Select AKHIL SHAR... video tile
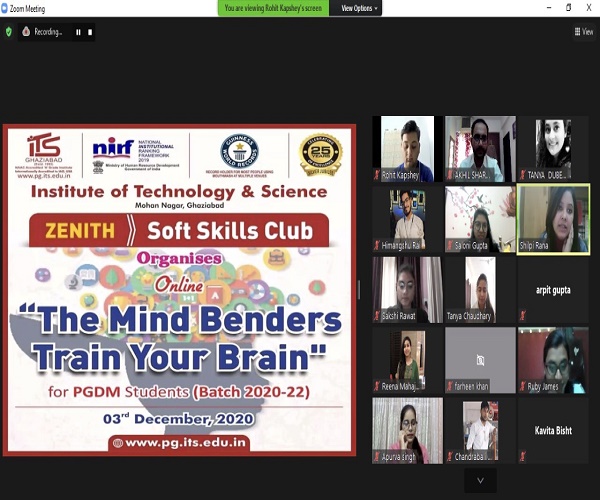 point(480,149)
